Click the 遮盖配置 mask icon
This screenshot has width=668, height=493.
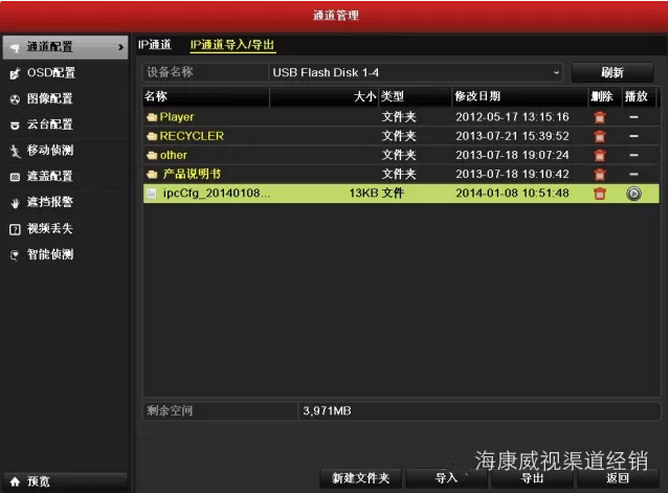tap(15, 177)
